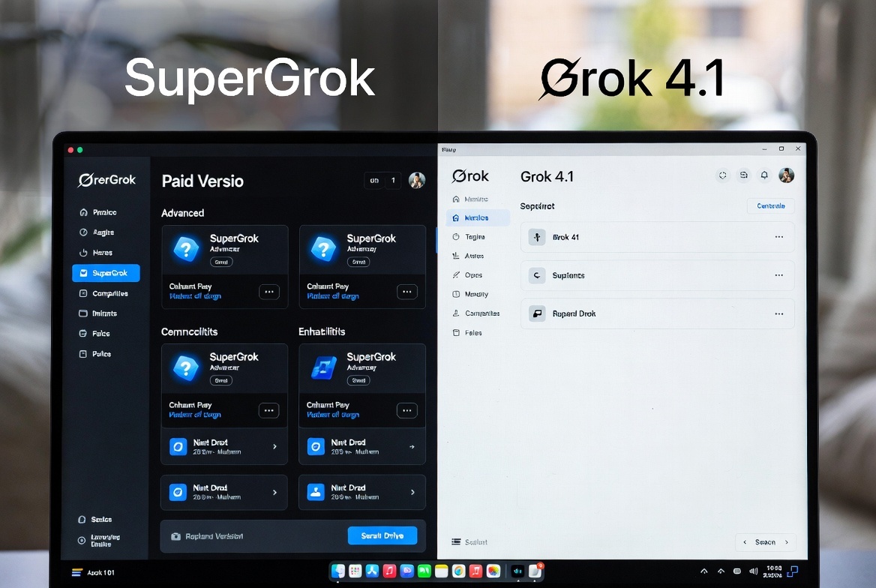The height and width of the screenshot is (588, 876).
Task: Open the Opes pencil item in the light sidebar
Action: pyautogui.click(x=467, y=275)
